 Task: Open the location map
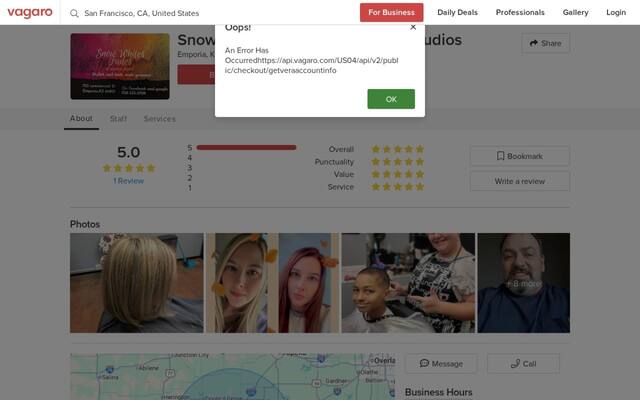click(233, 376)
